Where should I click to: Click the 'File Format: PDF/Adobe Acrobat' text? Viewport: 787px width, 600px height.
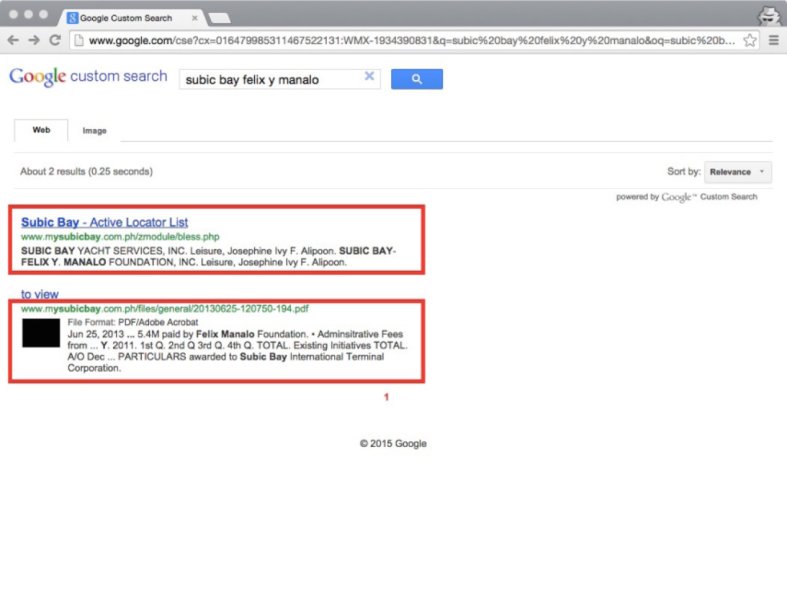tap(133, 322)
